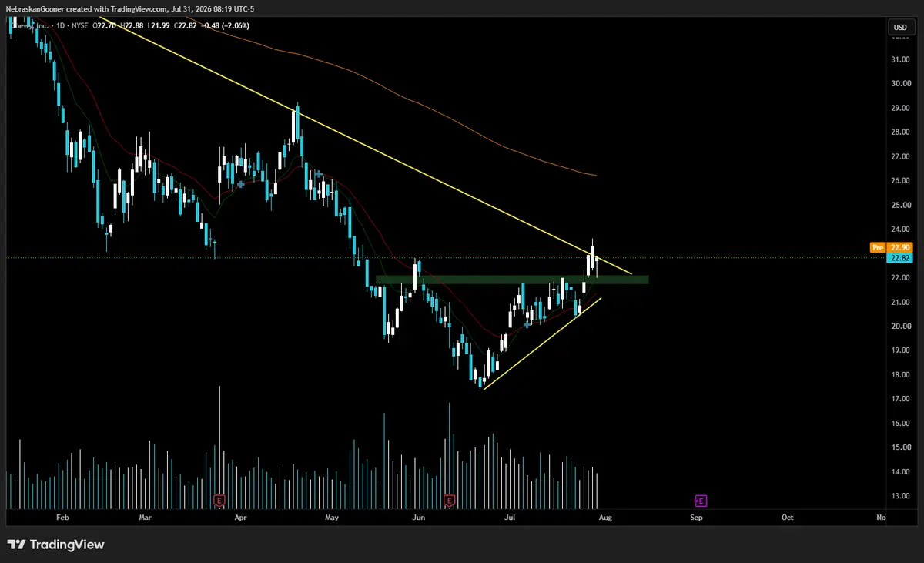
Task: Click the 30.00 price axis label
Action: point(900,83)
